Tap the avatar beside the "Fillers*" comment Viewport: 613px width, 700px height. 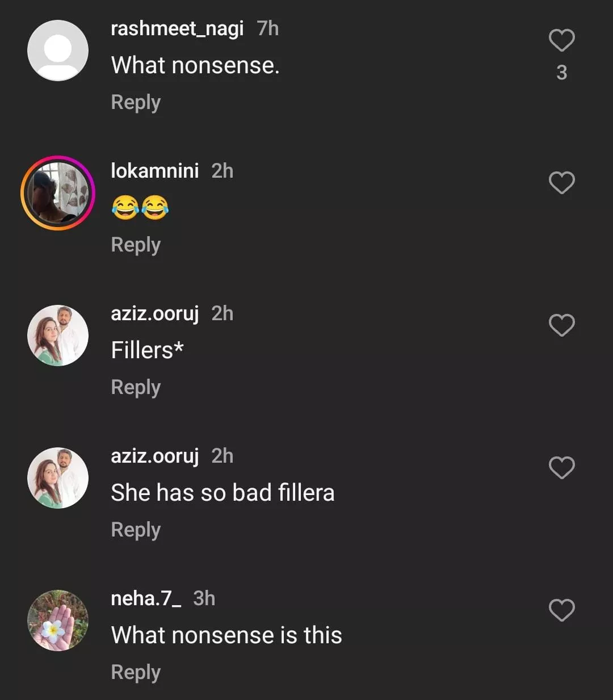(58, 336)
